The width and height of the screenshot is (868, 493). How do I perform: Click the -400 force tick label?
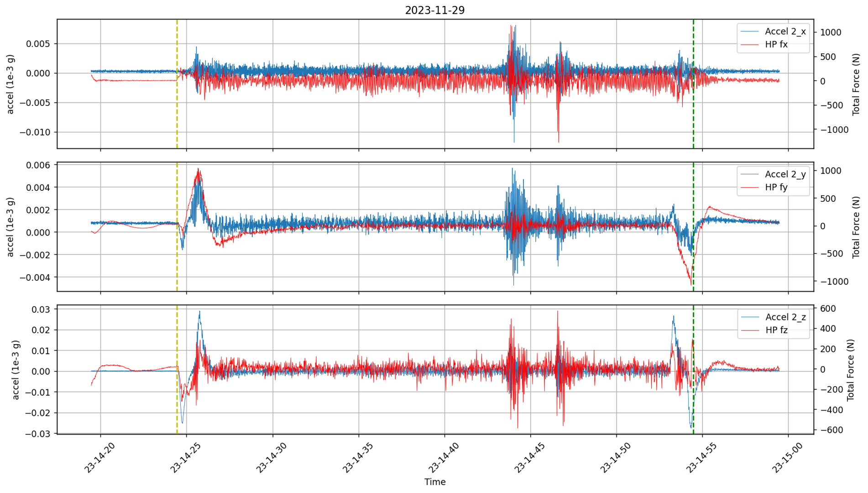831,409
